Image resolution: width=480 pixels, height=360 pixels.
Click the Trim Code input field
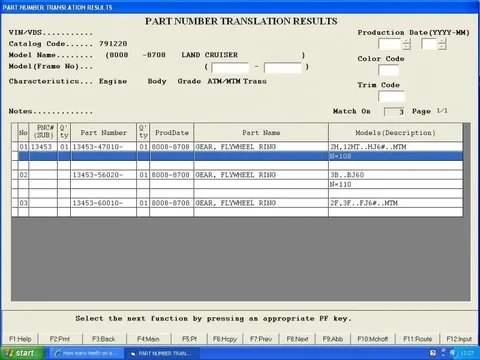pyautogui.click(x=391, y=96)
